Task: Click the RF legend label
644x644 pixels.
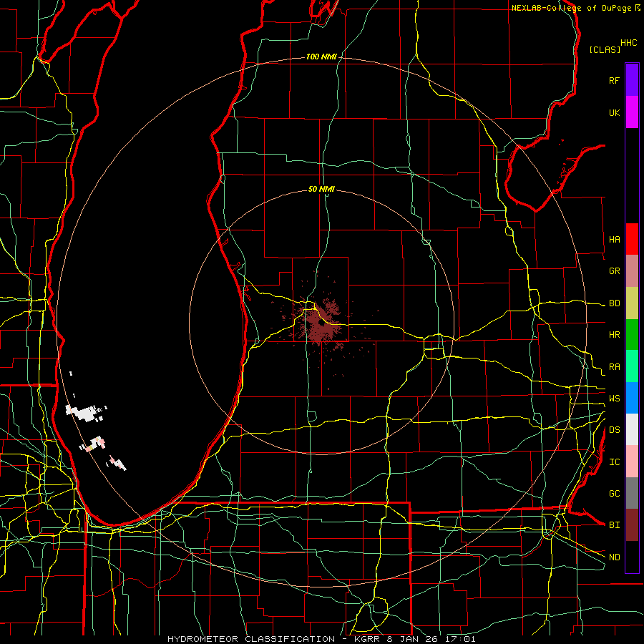Action: click(614, 81)
